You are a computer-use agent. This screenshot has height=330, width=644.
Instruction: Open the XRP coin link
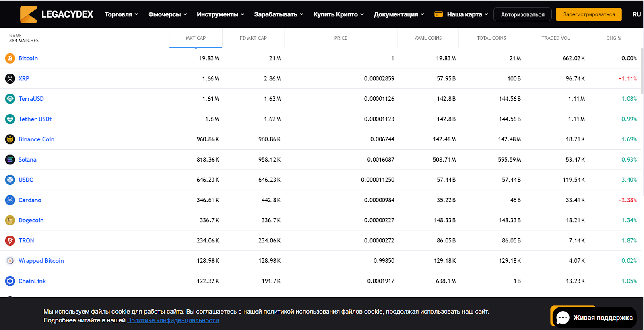click(24, 79)
